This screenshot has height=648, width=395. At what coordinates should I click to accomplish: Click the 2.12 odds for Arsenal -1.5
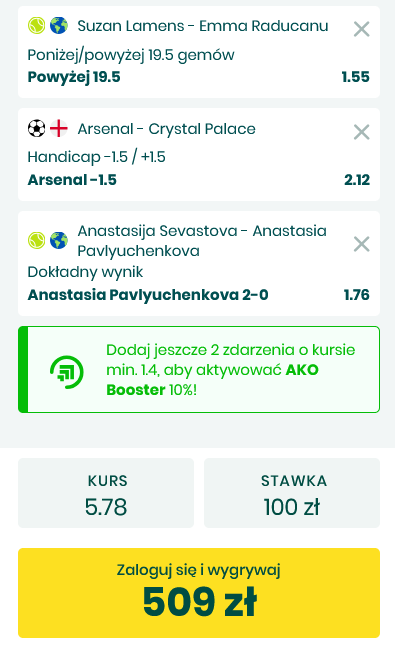pyautogui.click(x=357, y=180)
